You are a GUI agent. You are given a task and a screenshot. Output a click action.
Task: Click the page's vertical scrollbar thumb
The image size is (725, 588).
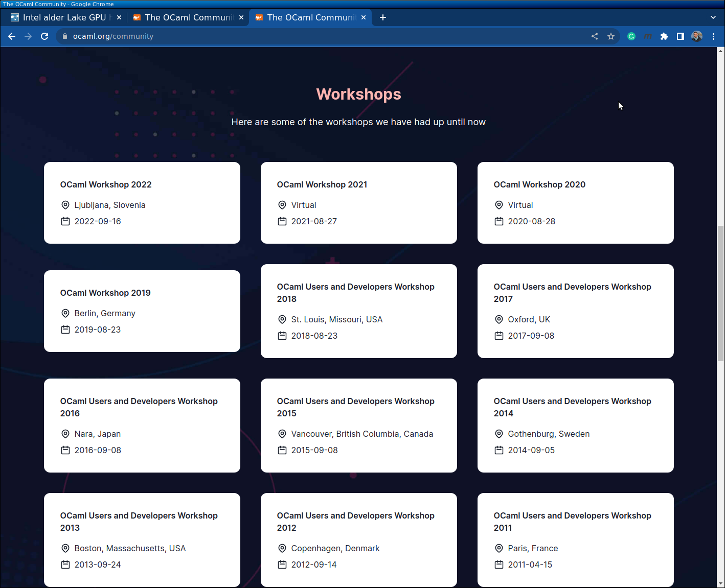[x=720, y=293]
